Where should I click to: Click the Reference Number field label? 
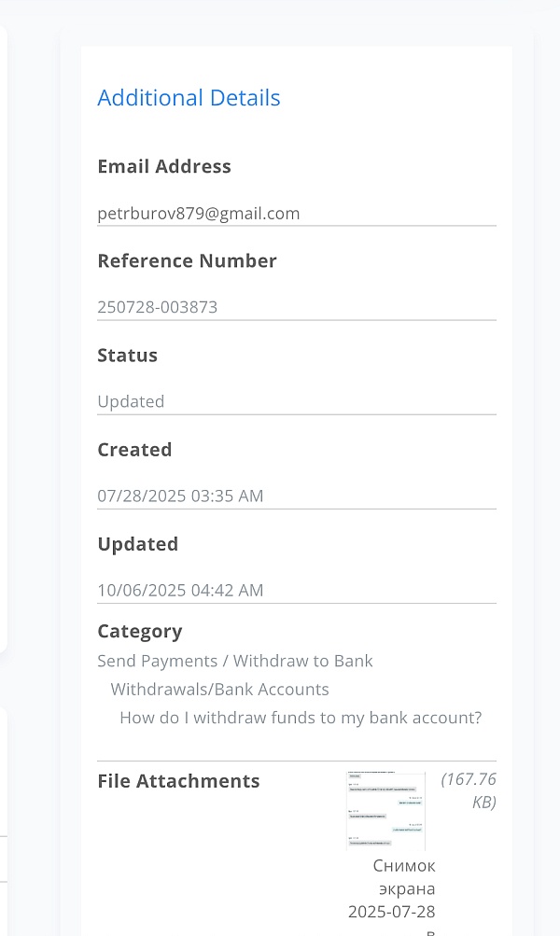point(187,260)
